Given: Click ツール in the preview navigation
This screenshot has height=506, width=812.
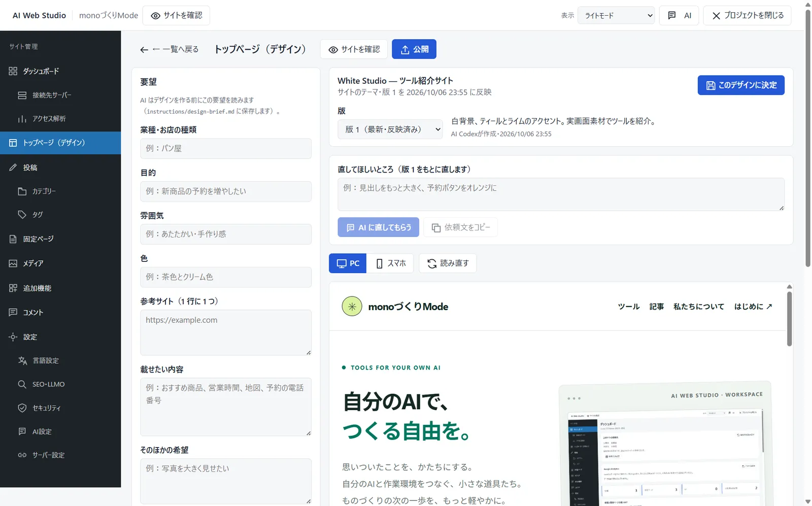Looking at the screenshot, I should (629, 307).
